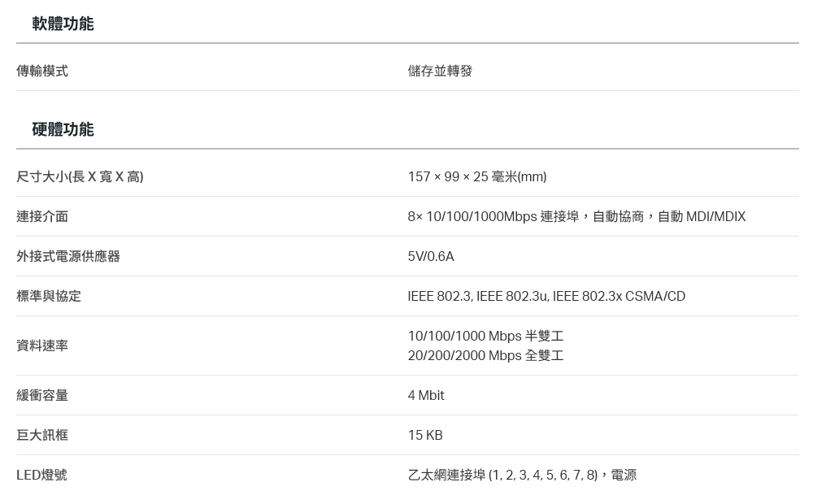813x504 pixels.
Task: Select the 連接介面 row label
Action: pos(42,217)
